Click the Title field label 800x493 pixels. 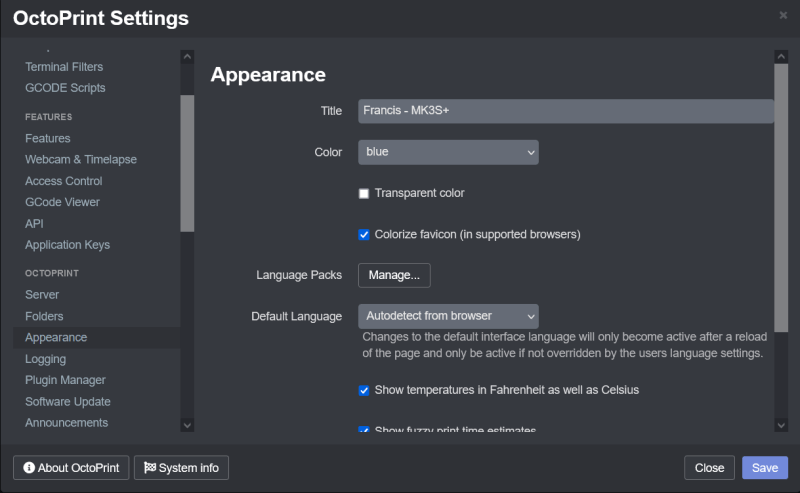331,111
